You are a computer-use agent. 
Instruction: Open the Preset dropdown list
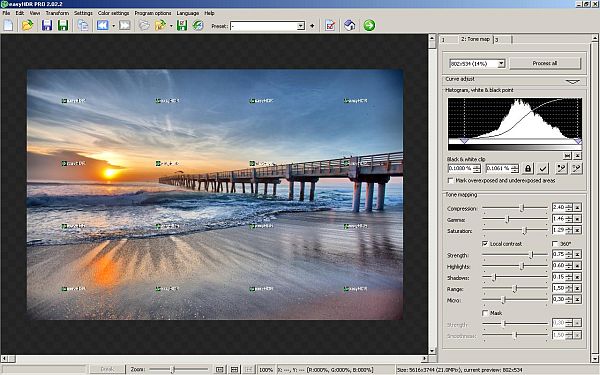point(301,26)
